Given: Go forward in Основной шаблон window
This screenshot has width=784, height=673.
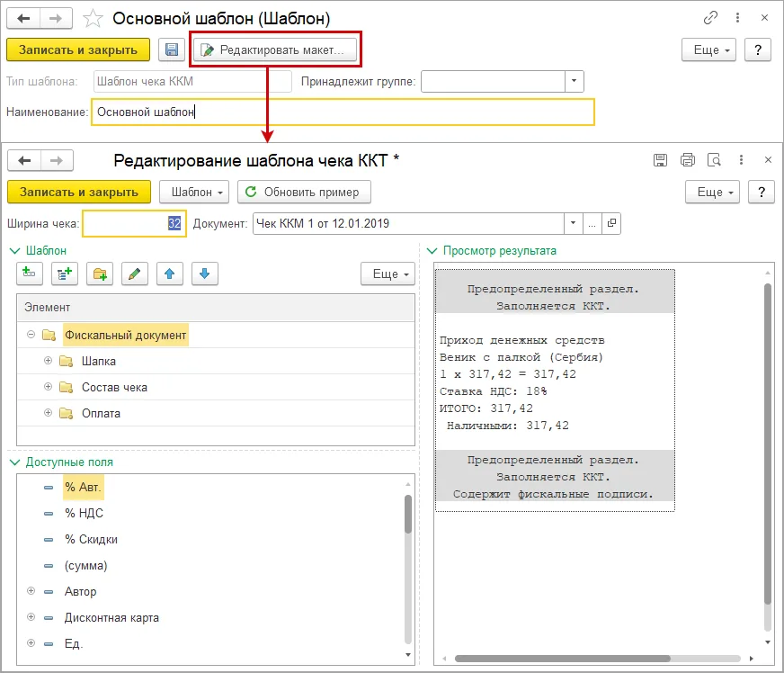Looking at the screenshot, I should point(56,19).
